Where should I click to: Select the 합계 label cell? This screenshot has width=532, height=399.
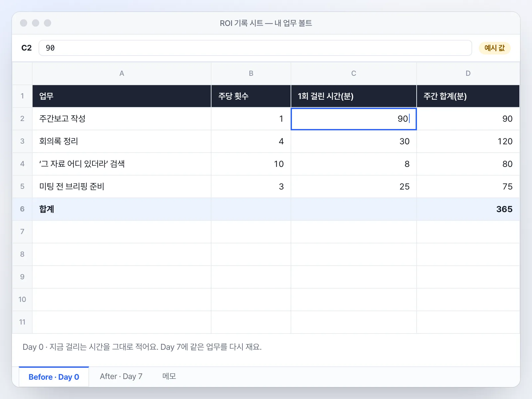tap(122, 209)
